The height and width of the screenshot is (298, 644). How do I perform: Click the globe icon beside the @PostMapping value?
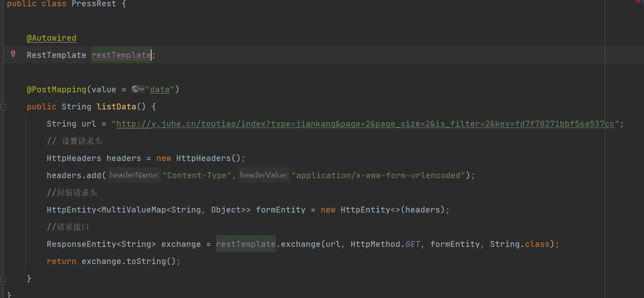click(135, 89)
